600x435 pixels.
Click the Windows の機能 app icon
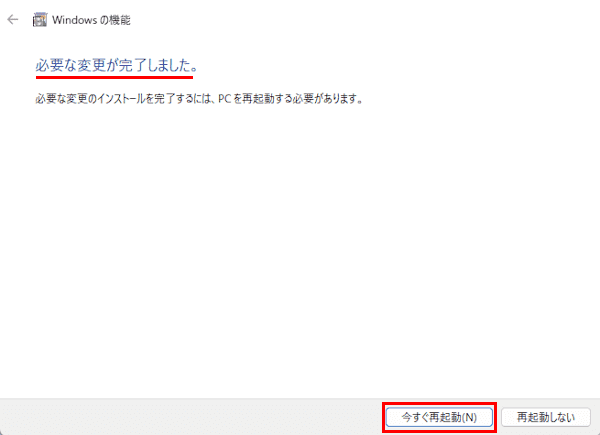pos(40,20)
